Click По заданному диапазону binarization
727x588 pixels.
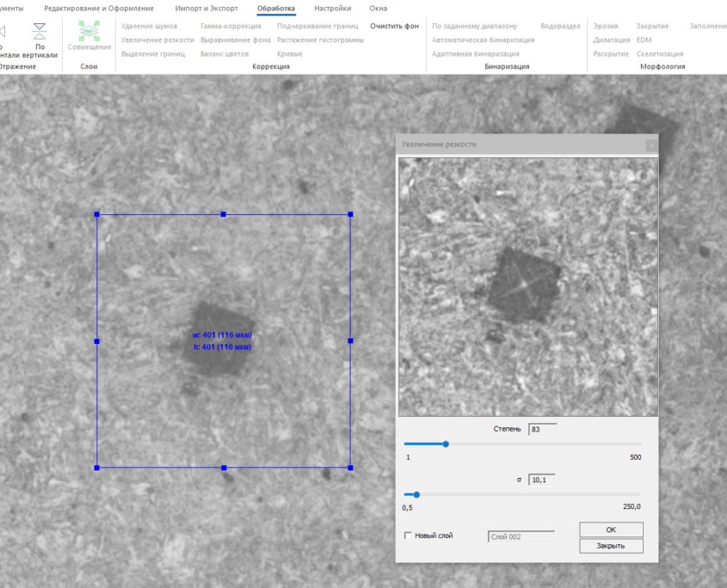[x=474, y=26]
